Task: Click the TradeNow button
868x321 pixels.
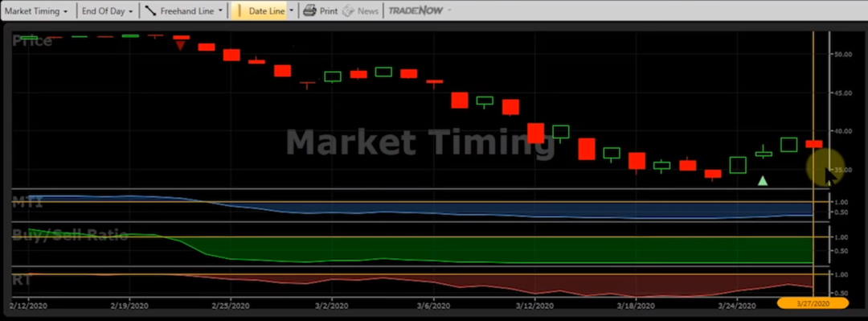Action: [416, 10]
